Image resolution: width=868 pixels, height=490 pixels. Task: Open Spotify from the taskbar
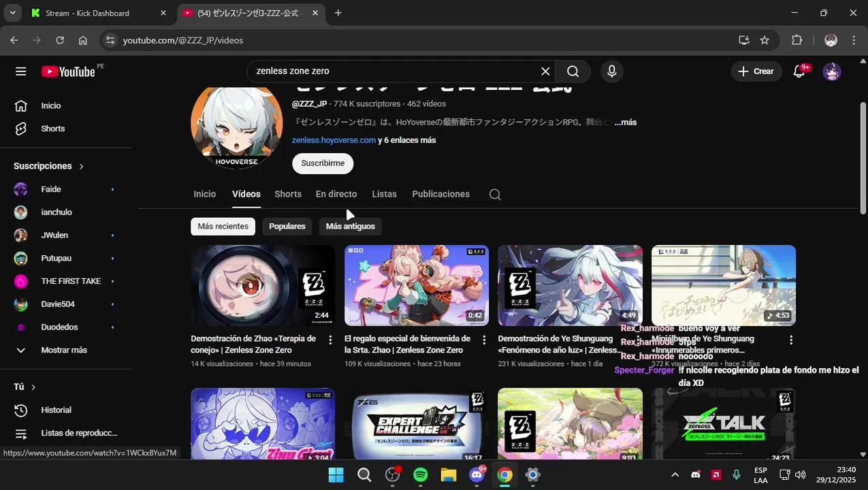tap(421, 475)
